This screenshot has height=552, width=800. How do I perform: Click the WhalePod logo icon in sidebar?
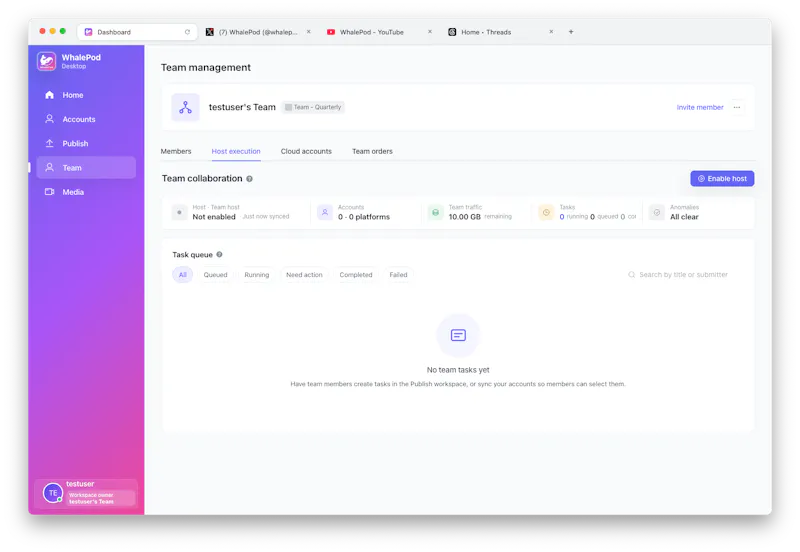[x=46, y=61]
